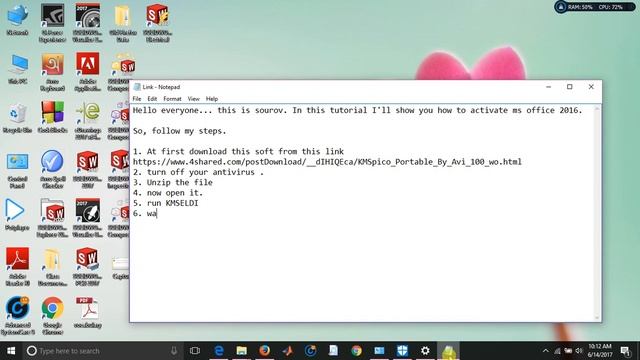Screen dimensions: 640x360
Task: Click the 4shared KMSpico URL line
Action: point(327,162)
